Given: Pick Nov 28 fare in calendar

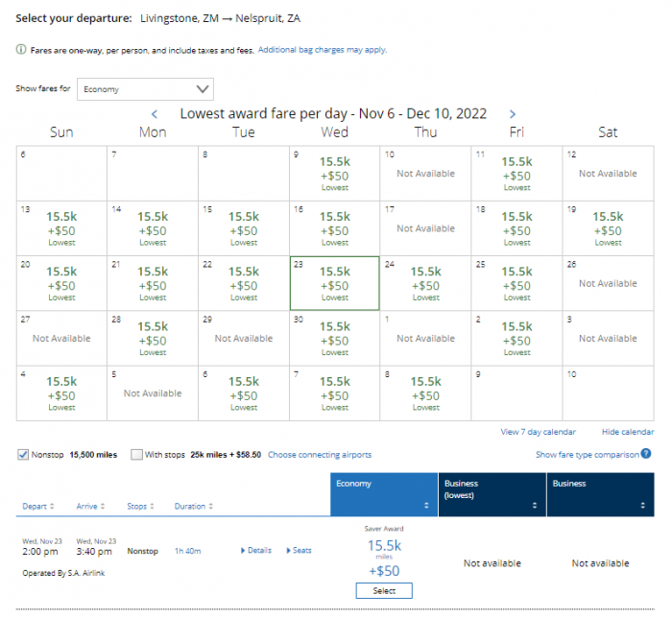Looking at the screenshot, I should tap(153, 339).
